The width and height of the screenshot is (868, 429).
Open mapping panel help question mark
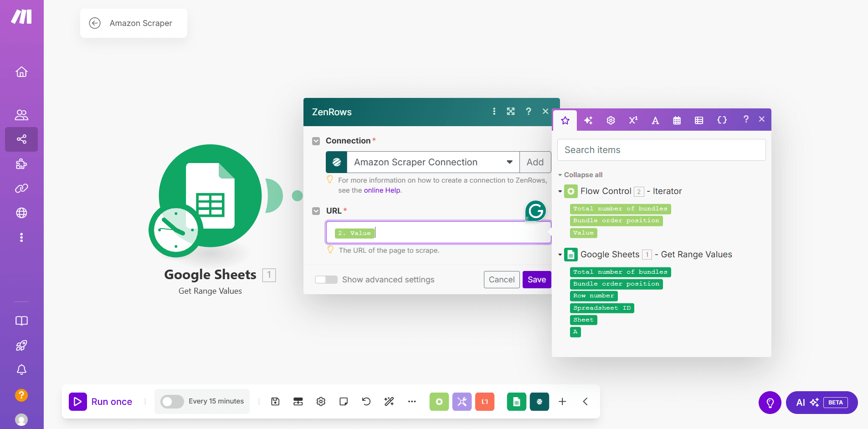click(745, 119)
